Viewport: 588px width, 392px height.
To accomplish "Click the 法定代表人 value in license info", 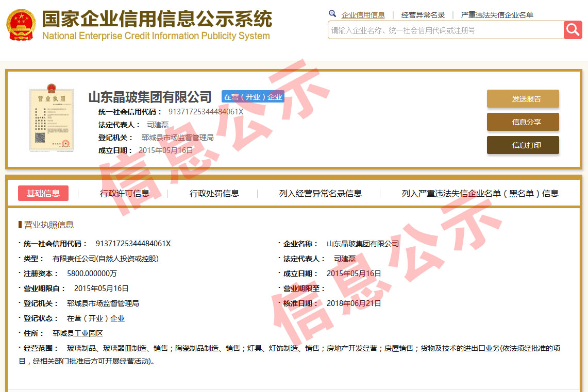I will coord(345,259).
